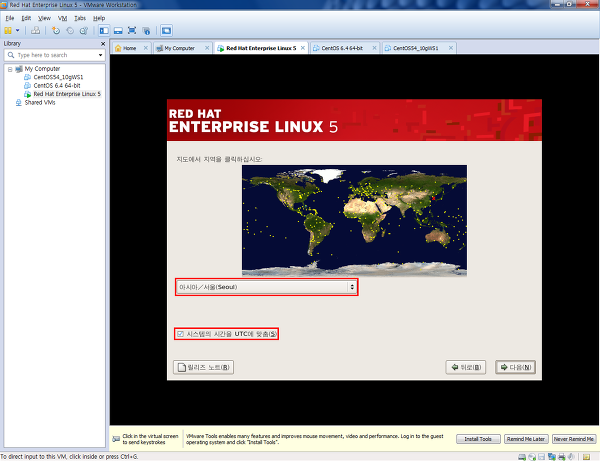The height and width of the screenshot is (461, 600).
Task: Open the power options dropdown arrow
Action: tap(17, 31)
